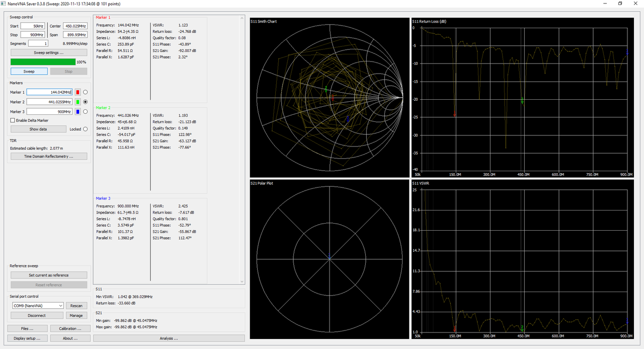
Task: Edit the Span frequency field
Action: pos(75,35)
